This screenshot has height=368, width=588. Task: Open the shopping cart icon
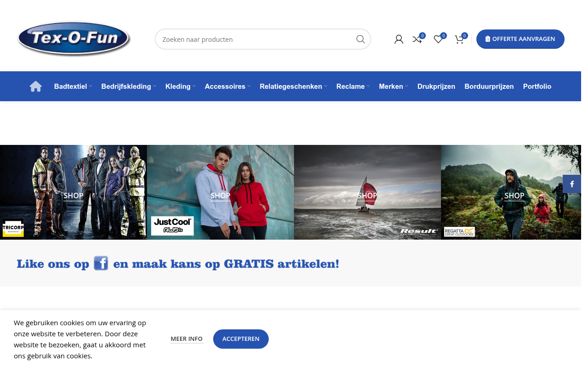[x=459, y=40]
